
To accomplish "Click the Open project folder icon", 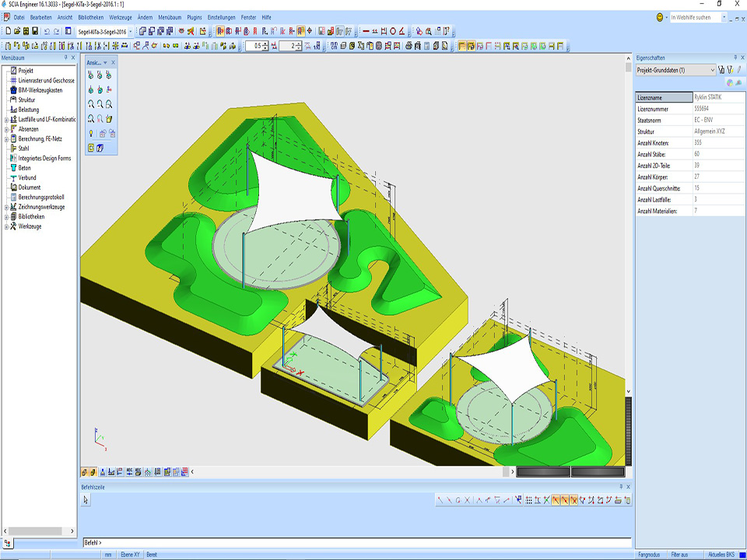I will pyautogui.click(x=16, y=31).
